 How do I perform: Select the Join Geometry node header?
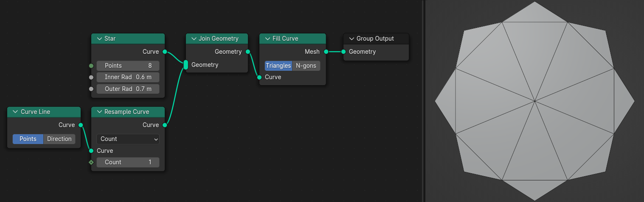[217, 39]
